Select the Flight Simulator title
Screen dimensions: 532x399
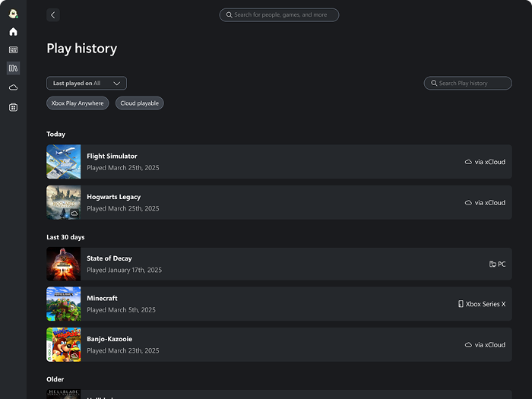(x=112, y=156)
